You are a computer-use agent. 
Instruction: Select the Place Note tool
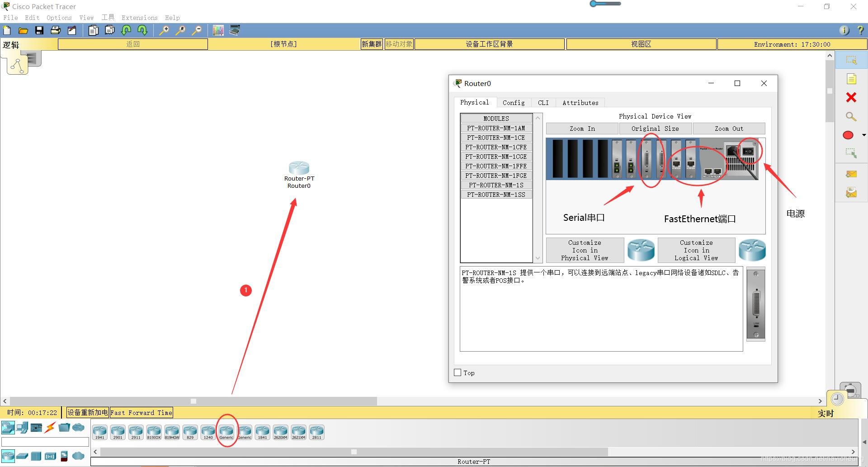[x=851, y=79]
